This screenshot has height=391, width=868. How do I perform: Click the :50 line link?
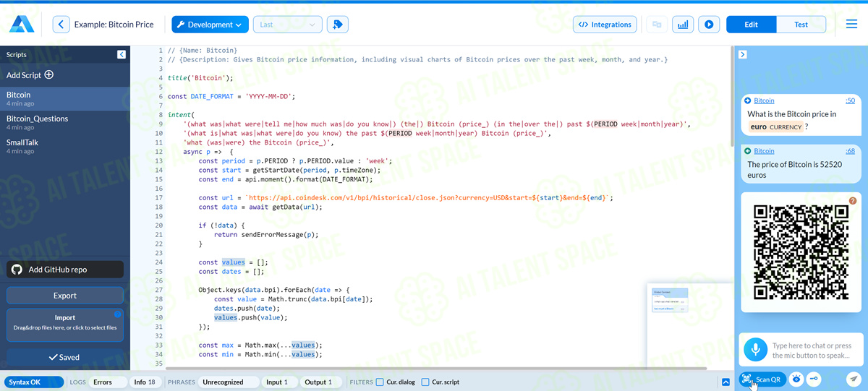tap(850, 100)
